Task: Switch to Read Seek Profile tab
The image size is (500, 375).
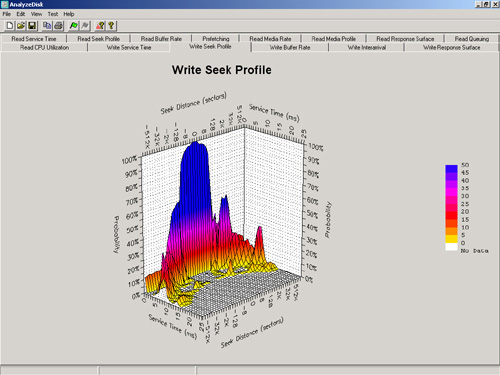Action: click(x=98, y=39)
